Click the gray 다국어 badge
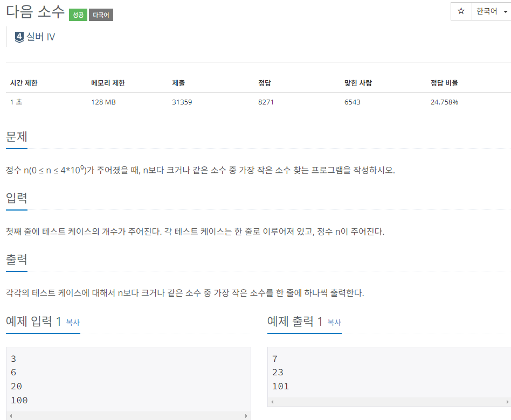 pyautogui.click(x=101, y=15)
